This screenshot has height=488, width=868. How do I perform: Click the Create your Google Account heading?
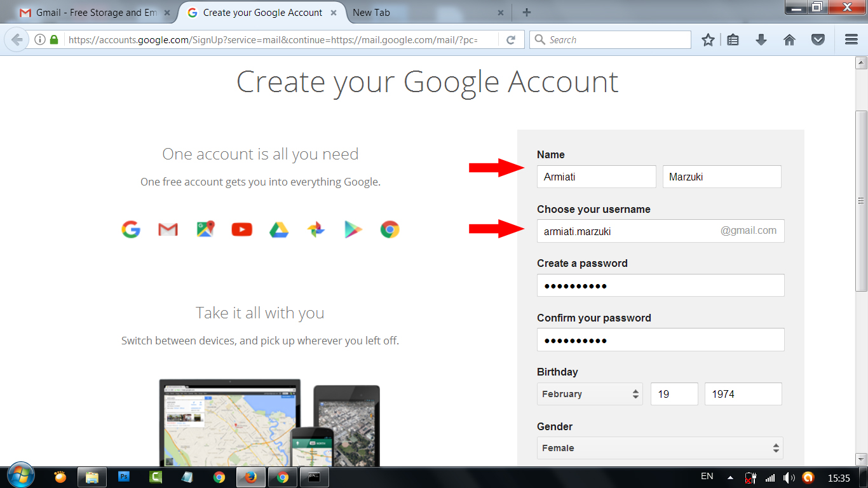[x=428, y=83]
